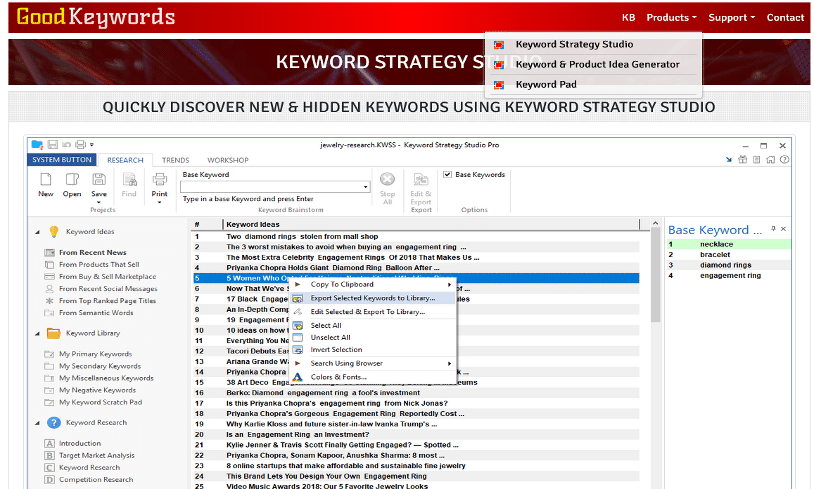
Task: Click the help question mark icon
Action: pos(783,160)
